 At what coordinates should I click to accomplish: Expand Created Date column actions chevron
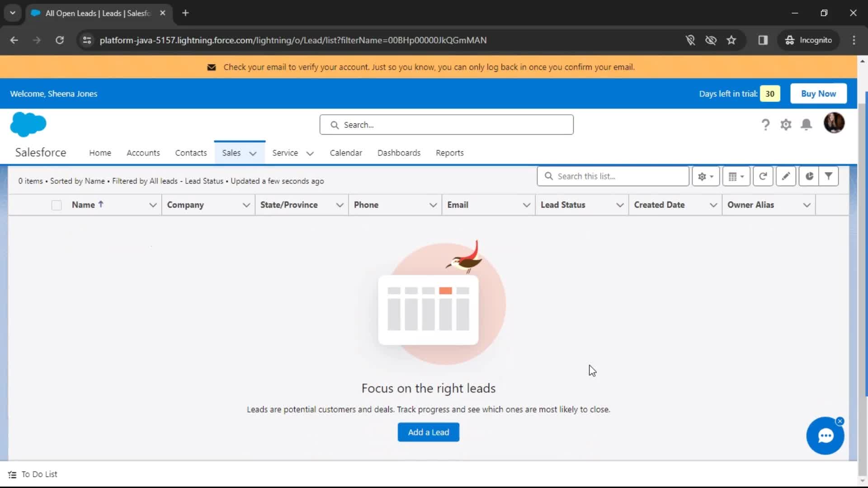coord(713,205)
